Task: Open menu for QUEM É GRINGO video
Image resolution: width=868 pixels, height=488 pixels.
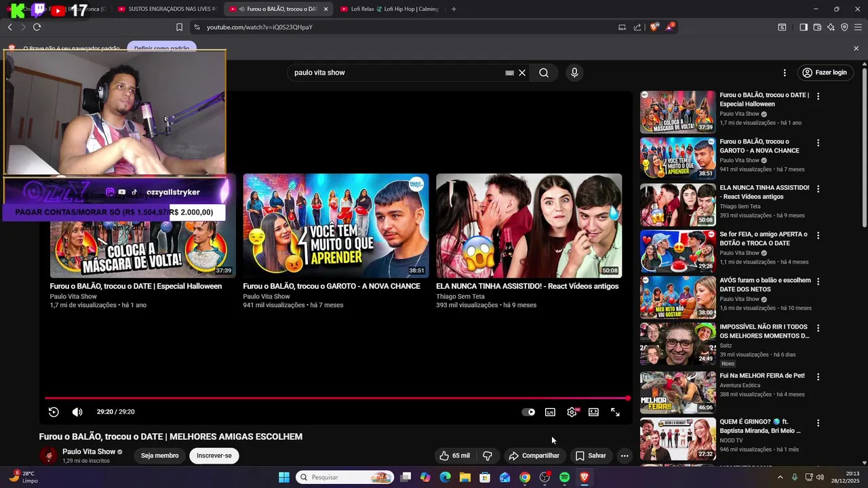Action: click(818, 423)
